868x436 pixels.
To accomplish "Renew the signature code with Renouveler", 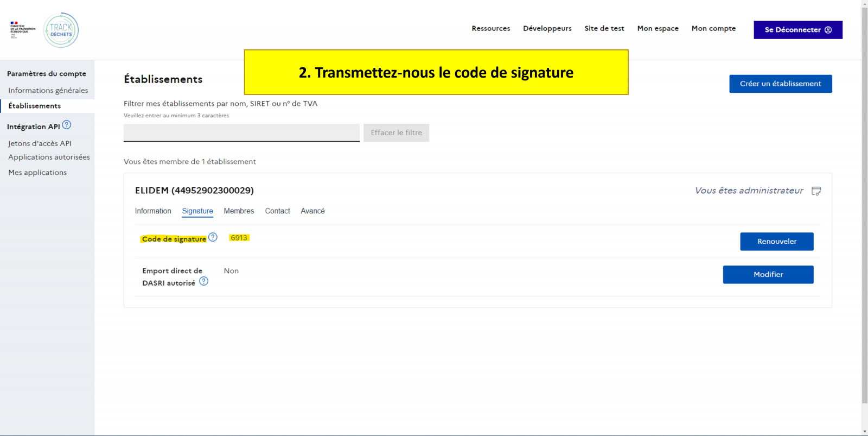I will coord(776,242).
